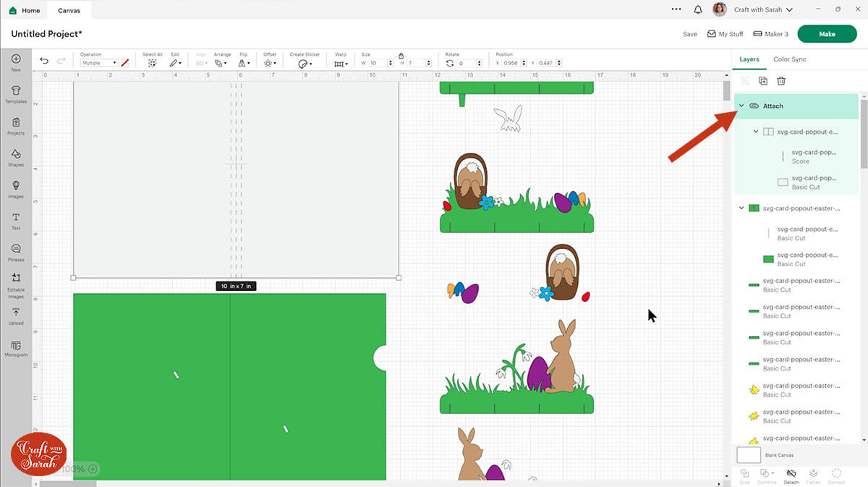
Task: Duplicate the selected layer
Action: [763, 81]
